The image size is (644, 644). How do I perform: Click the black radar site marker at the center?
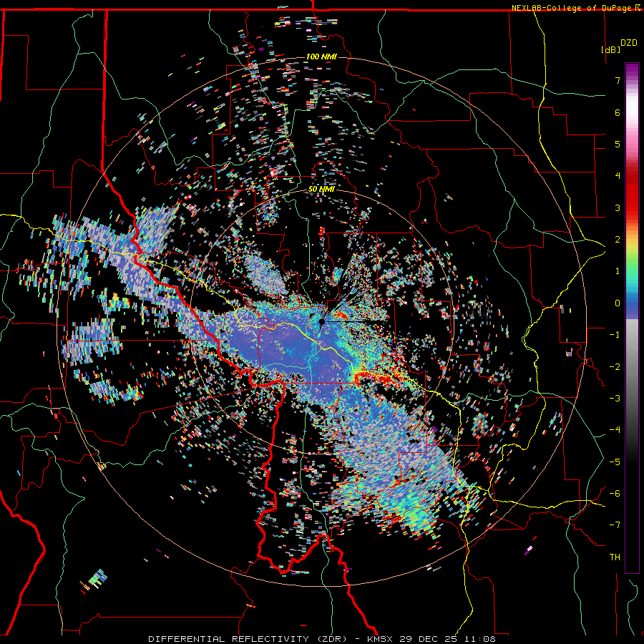322,323
